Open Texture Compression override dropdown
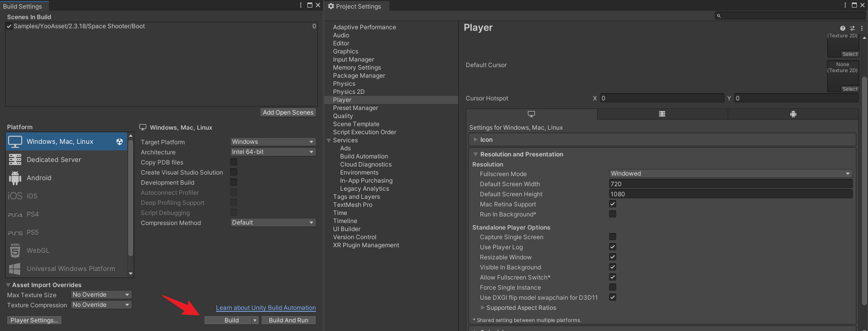This screenshot has height=331, width=868. coord(101,305)
